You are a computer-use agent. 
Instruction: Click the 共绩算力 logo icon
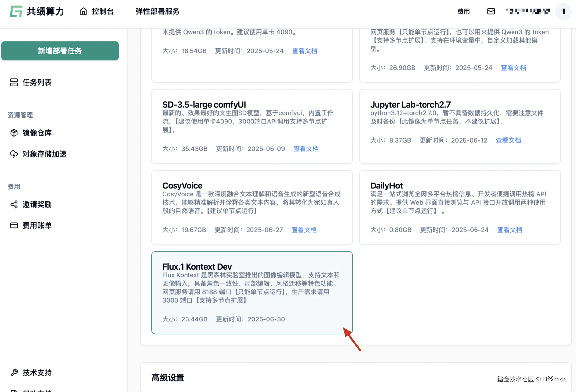tap(16, 12)
